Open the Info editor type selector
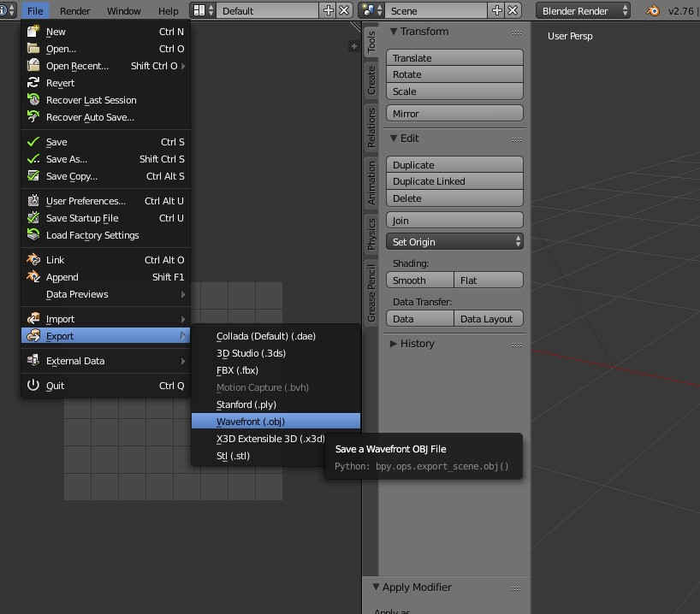700x614 pixels. click(8, 11)
